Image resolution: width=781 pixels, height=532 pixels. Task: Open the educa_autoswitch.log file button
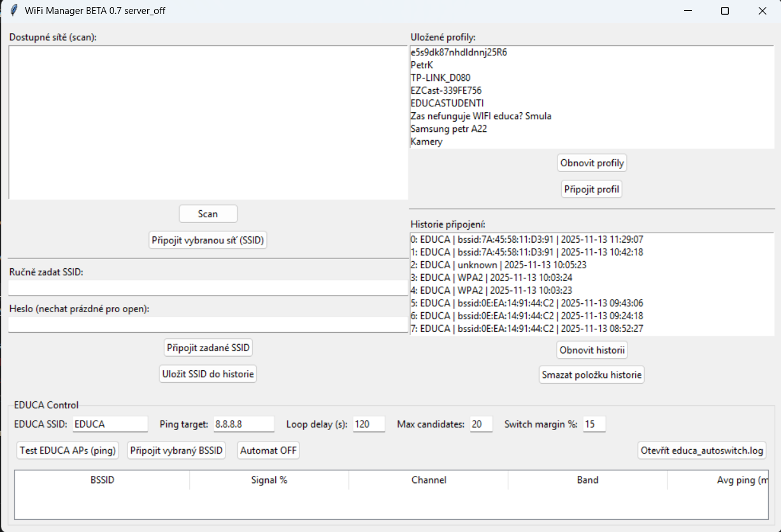pos(701,450)
